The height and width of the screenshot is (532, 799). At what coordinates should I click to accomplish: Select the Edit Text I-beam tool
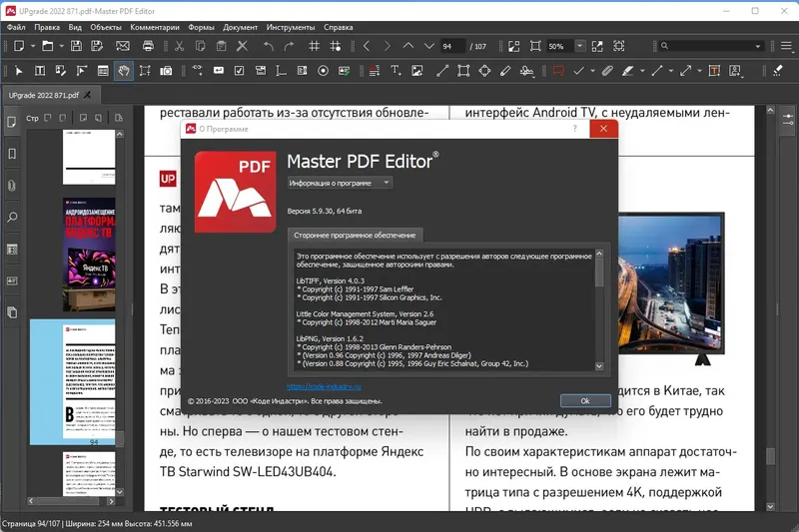click(x=40, y=71)
